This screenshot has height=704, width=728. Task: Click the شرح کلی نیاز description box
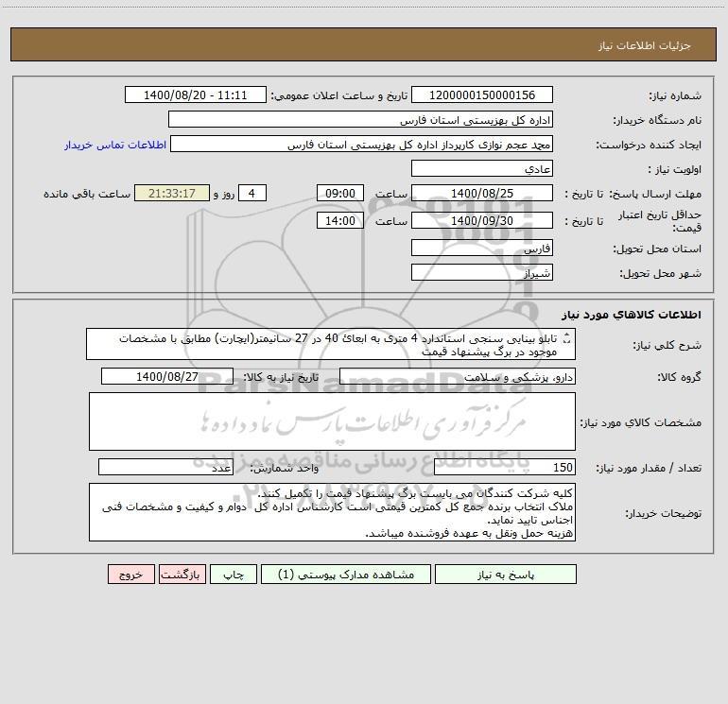pos(331,344)
